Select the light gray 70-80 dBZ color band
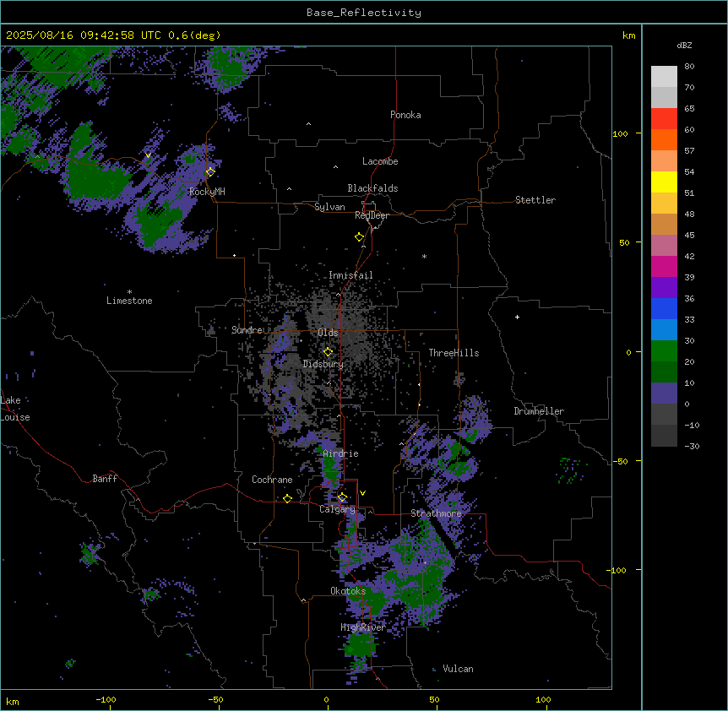Viewport: 728px width, 711px height. (664, 77)
